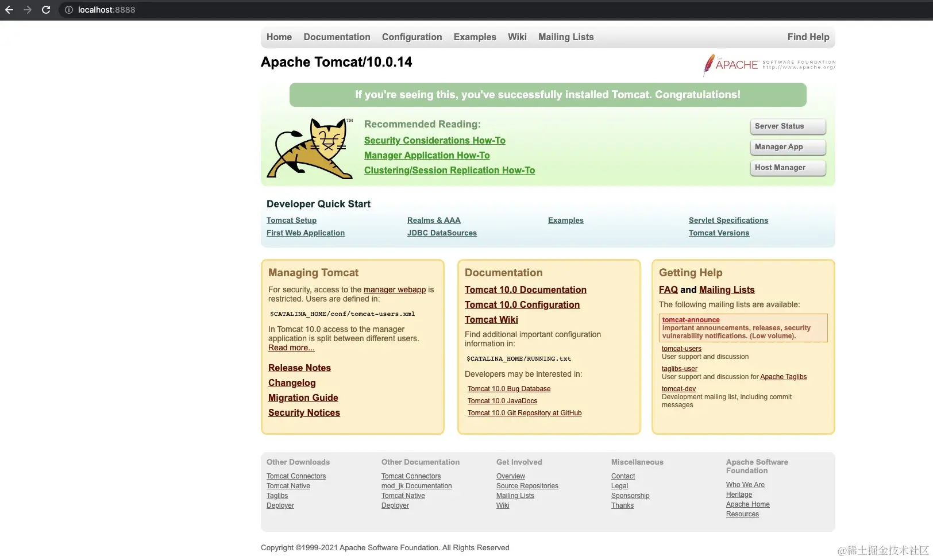Open the Heritage link
This screenshot has height=560, width=933.
739,495
